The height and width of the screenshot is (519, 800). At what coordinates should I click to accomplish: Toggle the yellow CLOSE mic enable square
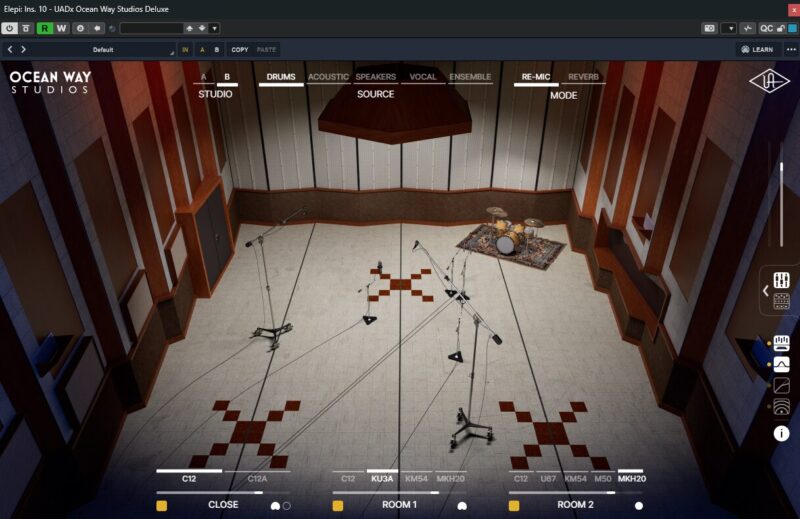tap(161, 506)
